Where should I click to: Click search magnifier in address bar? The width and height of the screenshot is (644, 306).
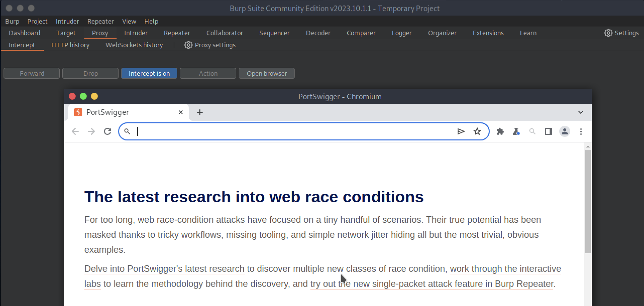click(127, 131)
